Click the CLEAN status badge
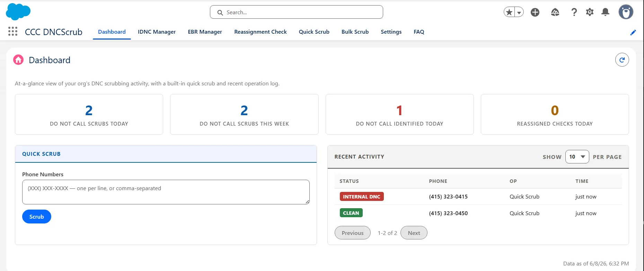Image resolution: width=644 pixels, height=271 pixels. (x=351, y=213)
